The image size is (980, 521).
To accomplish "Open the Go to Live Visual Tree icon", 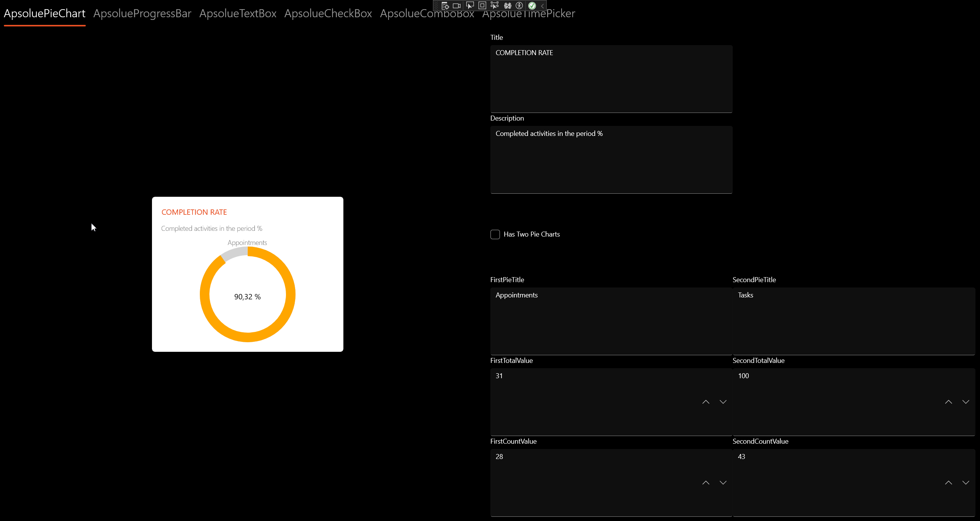I will [445, 6].
